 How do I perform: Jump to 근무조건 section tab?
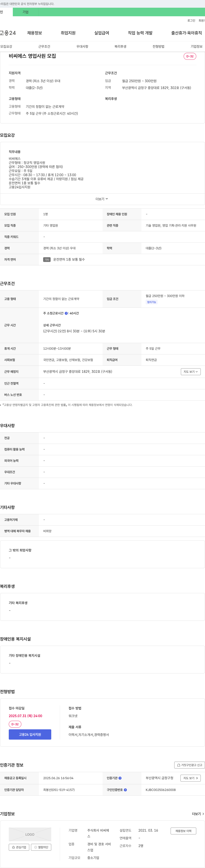pyautogui.click(x=44, y=46)
